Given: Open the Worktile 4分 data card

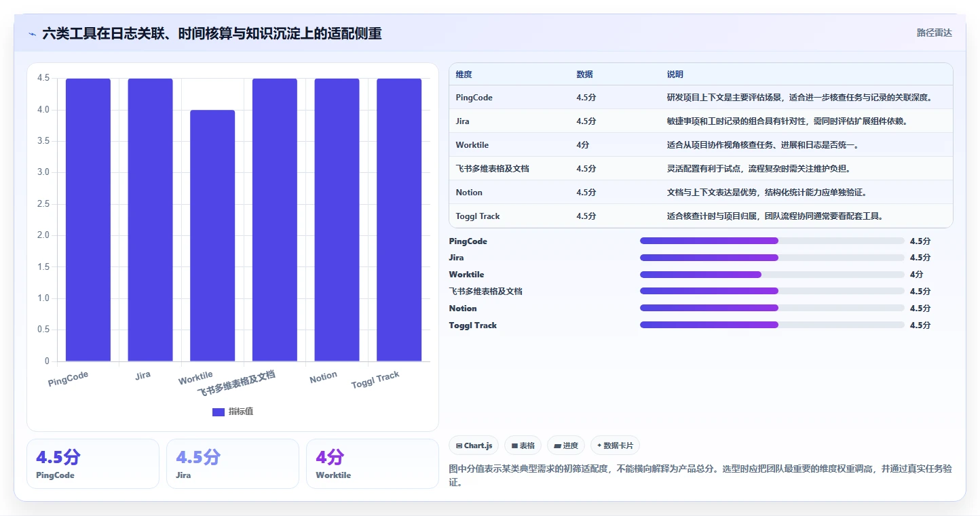Looking at the screenshot, I should [x=373, y=464].
